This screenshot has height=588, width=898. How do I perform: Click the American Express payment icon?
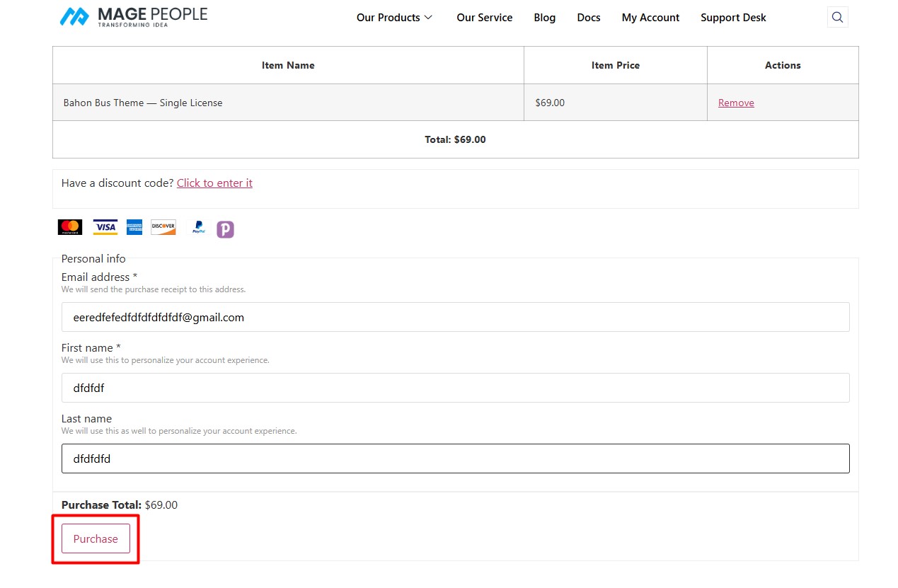134,227
